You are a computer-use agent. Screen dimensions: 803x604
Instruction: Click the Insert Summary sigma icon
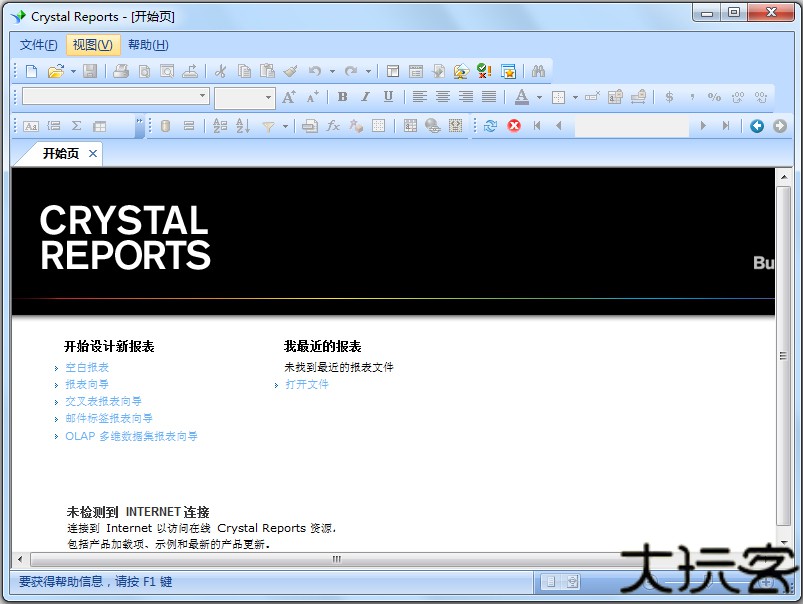click(x=76, y=126)
